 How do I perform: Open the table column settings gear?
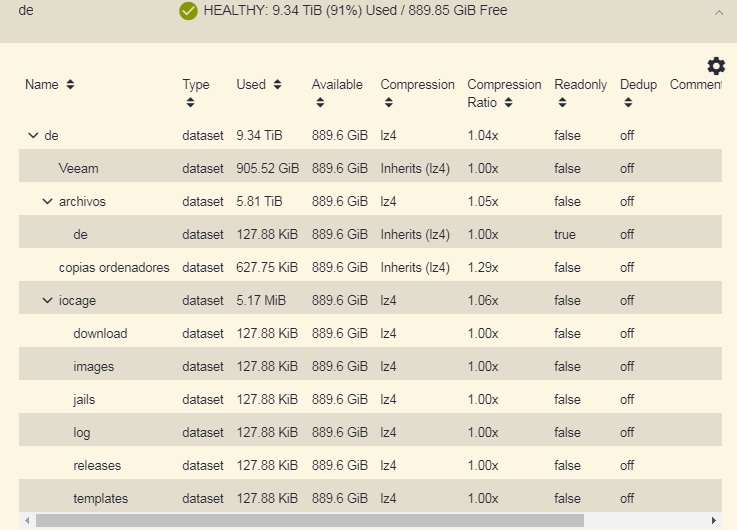[x=716, y=66]
